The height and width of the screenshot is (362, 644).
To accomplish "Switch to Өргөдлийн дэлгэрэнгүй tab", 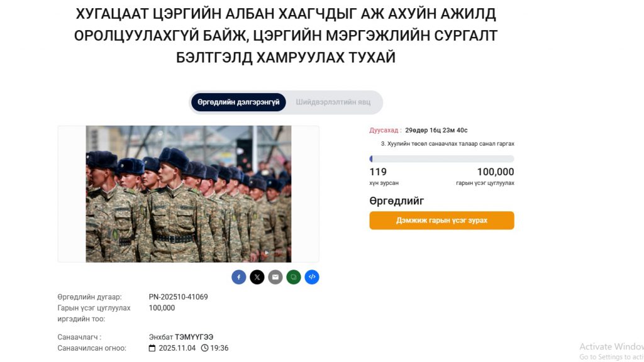I will [x=238, y=102].
